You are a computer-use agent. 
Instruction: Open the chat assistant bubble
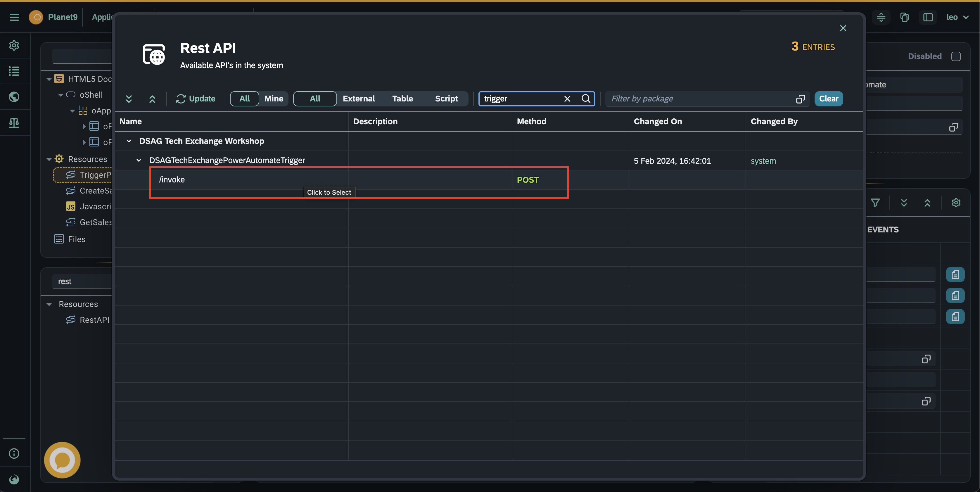(x=62, y=460)
